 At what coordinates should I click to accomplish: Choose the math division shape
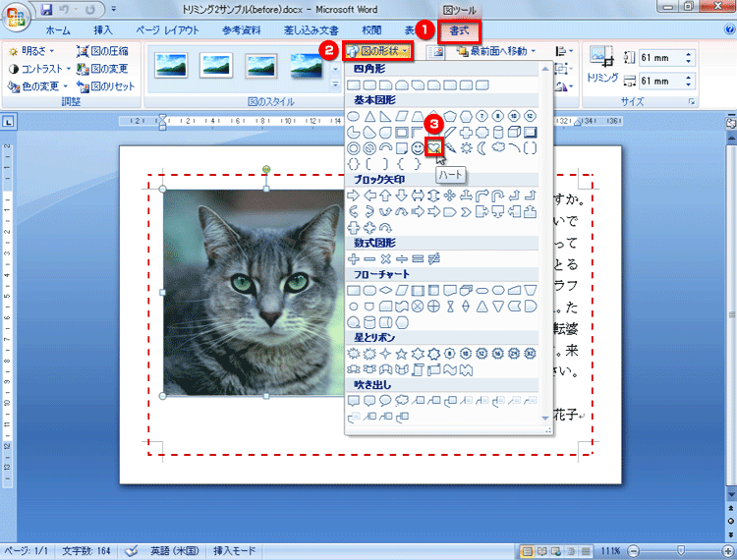click(402, 258)
